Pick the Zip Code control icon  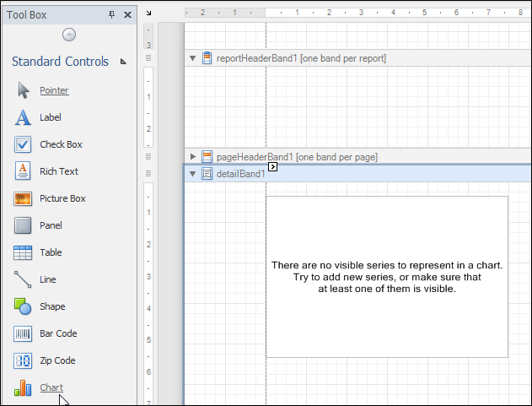23,360
